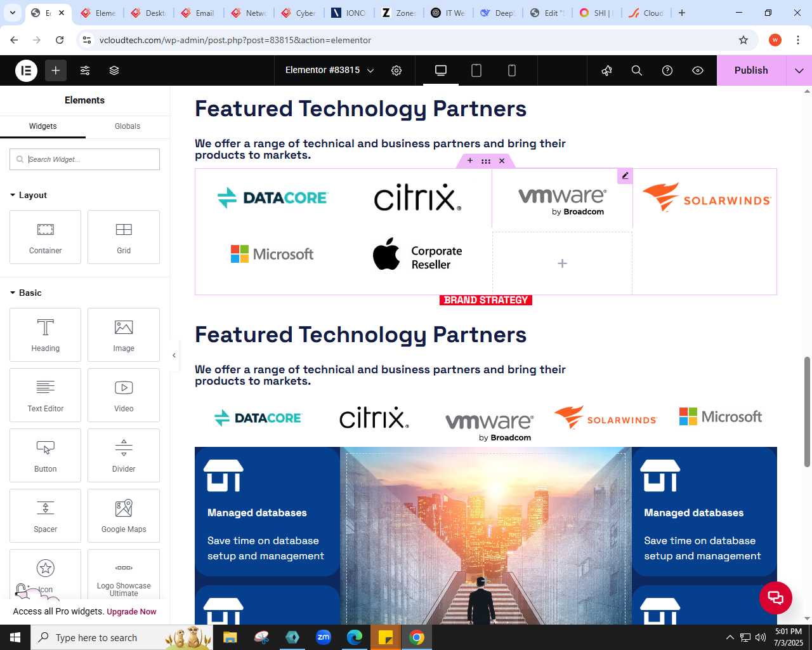Viewport: 812px width, 650px height.
Task: Open the Elementor logo menu
Action: [x=27, y=70]
